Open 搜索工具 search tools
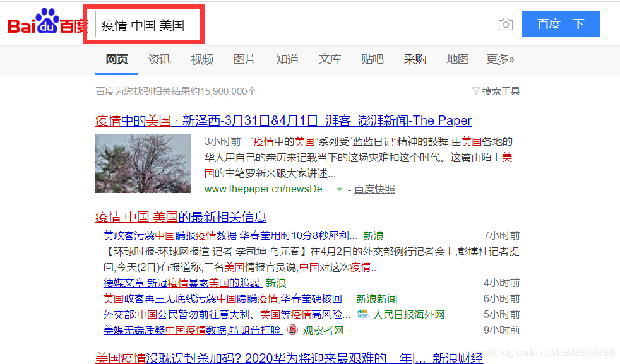Viewport: 620px width, 364px height. [501, 91]
